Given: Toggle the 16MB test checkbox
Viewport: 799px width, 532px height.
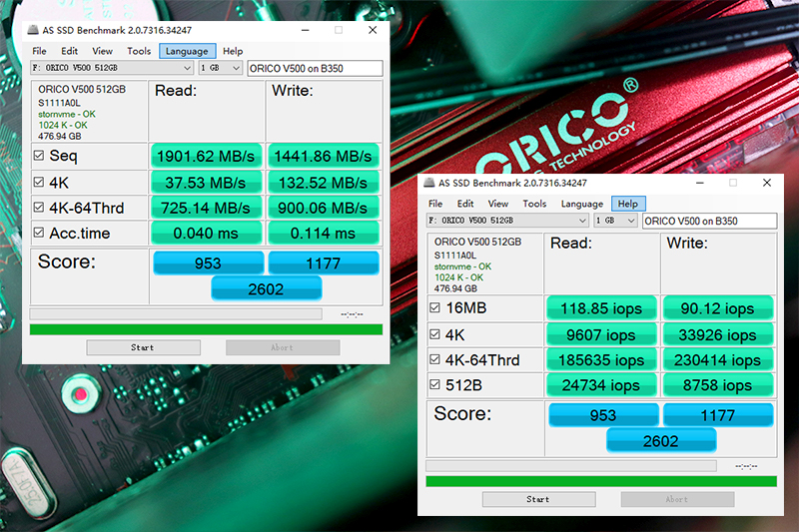Looking at the screenshot, I should [434, 307].
